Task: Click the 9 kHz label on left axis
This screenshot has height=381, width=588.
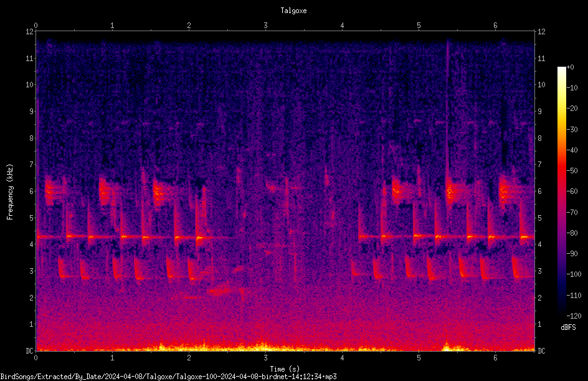Action: coord(31,112)
